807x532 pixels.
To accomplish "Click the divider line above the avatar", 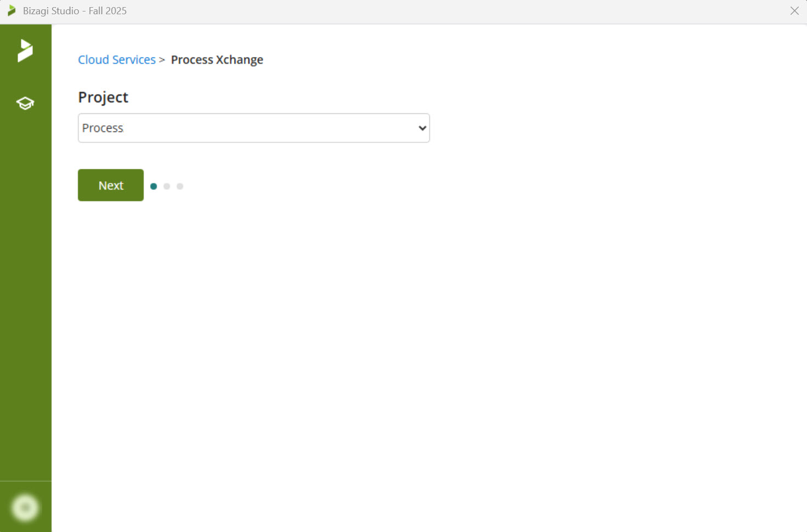I will (25, 481).
